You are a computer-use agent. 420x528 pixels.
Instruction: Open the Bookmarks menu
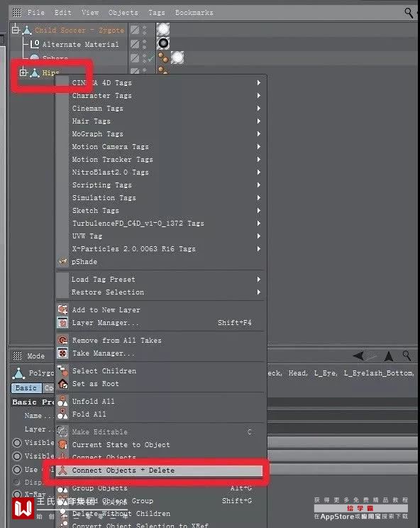point(194,13)
